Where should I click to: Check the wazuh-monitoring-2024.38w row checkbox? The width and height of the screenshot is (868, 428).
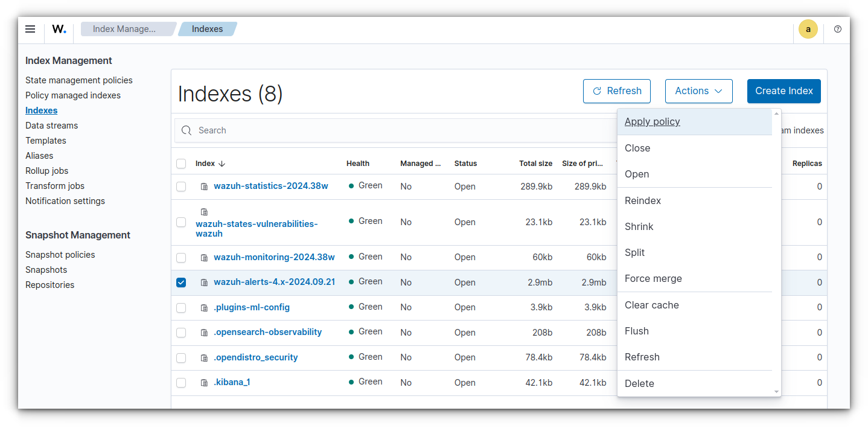point(181,258)
